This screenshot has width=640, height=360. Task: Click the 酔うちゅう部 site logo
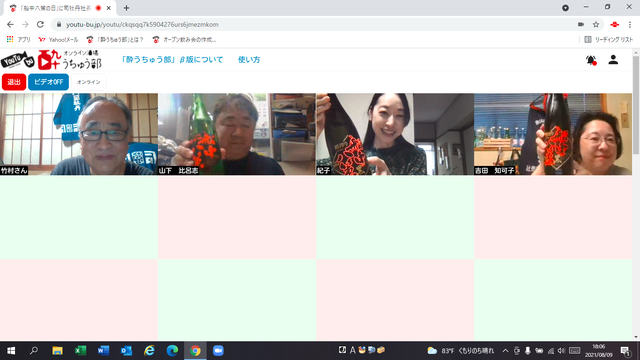pos(69,60)
